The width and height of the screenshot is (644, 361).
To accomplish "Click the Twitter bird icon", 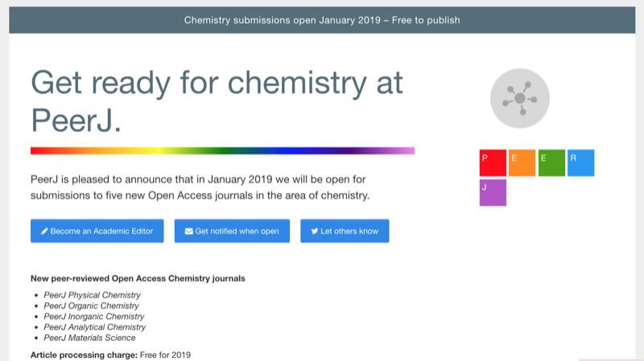I will [314, 231].
